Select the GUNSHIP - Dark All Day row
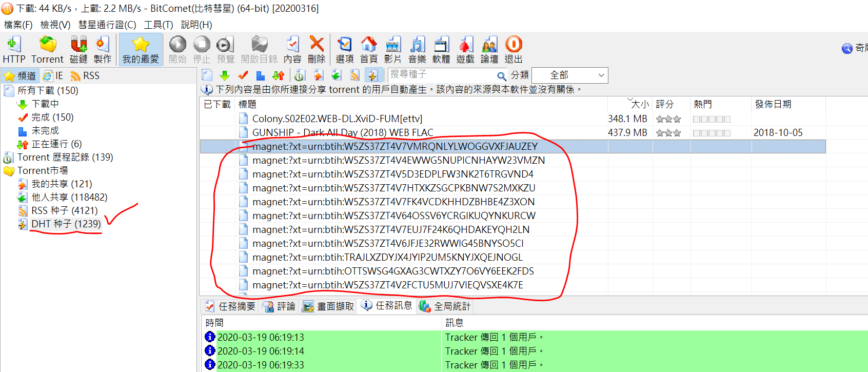 coord(513,132)
